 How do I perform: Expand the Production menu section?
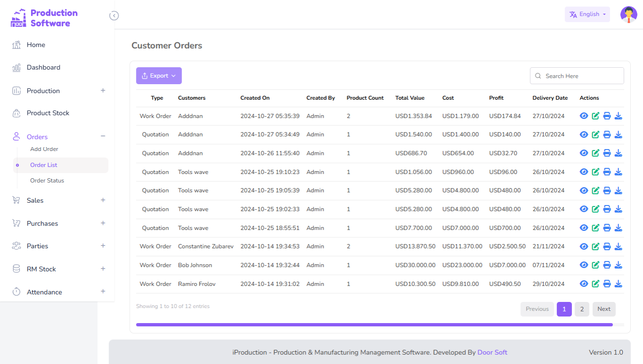(x=103, y=90)
